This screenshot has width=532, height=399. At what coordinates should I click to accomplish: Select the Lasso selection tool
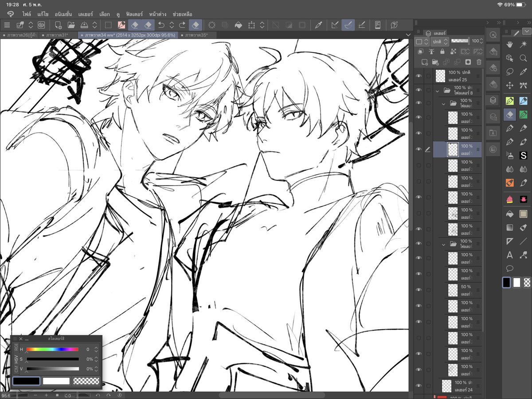coord(510,72)
